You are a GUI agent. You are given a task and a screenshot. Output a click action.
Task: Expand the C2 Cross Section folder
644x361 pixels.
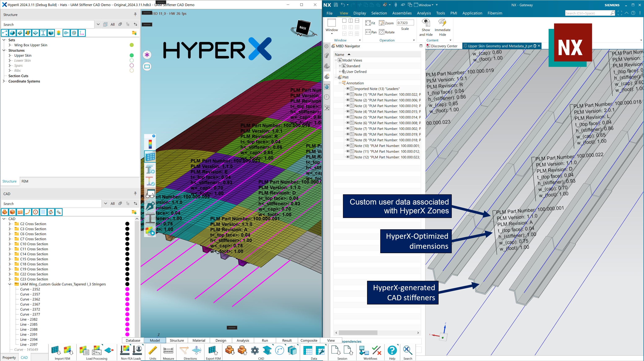click(10, 224)
